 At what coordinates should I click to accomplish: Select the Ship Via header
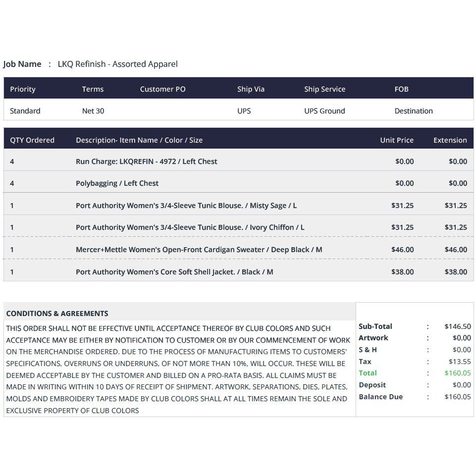251,89
